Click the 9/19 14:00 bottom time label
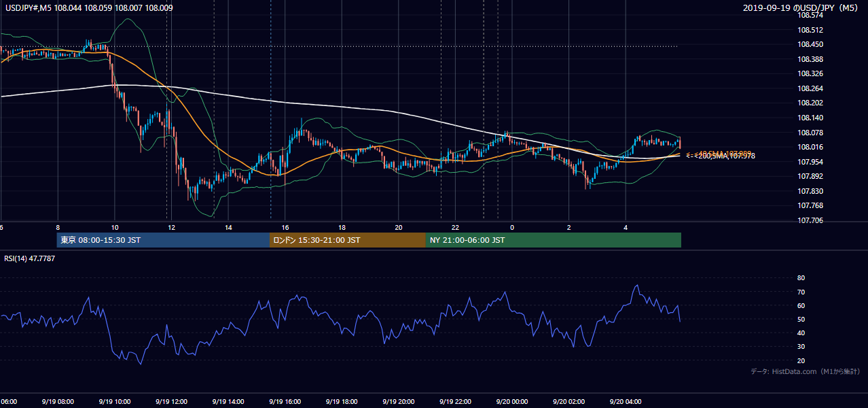This screenshot has height=408, width=868. click(x=228, y=402)
